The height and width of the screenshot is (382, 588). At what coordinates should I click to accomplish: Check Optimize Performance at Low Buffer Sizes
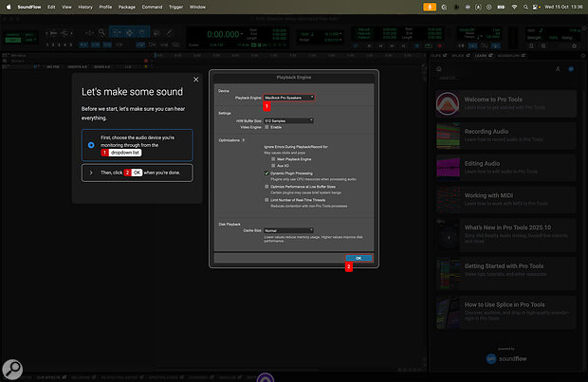coord(266,187)
